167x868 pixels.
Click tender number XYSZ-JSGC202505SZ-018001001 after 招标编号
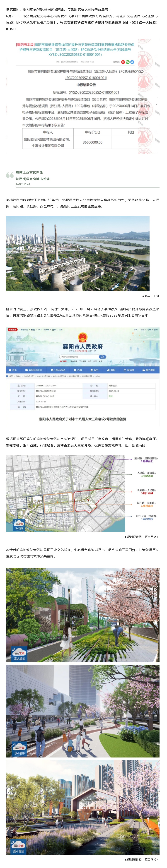(x=94, y=92)
